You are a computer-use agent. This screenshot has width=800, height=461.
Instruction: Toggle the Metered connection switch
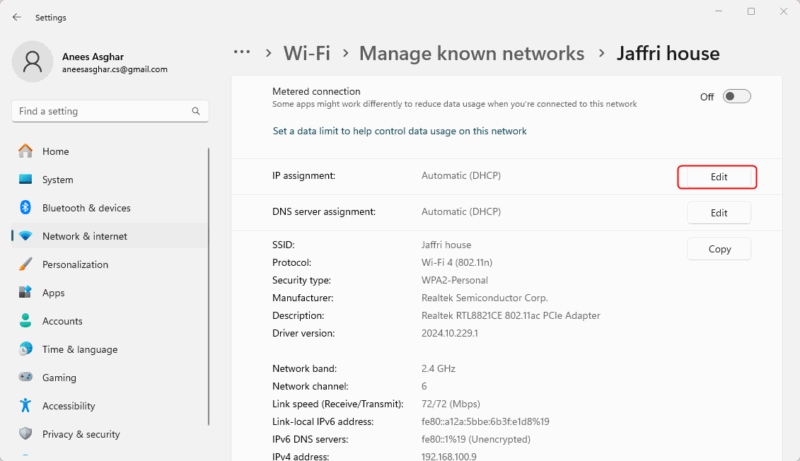point(737,97)
